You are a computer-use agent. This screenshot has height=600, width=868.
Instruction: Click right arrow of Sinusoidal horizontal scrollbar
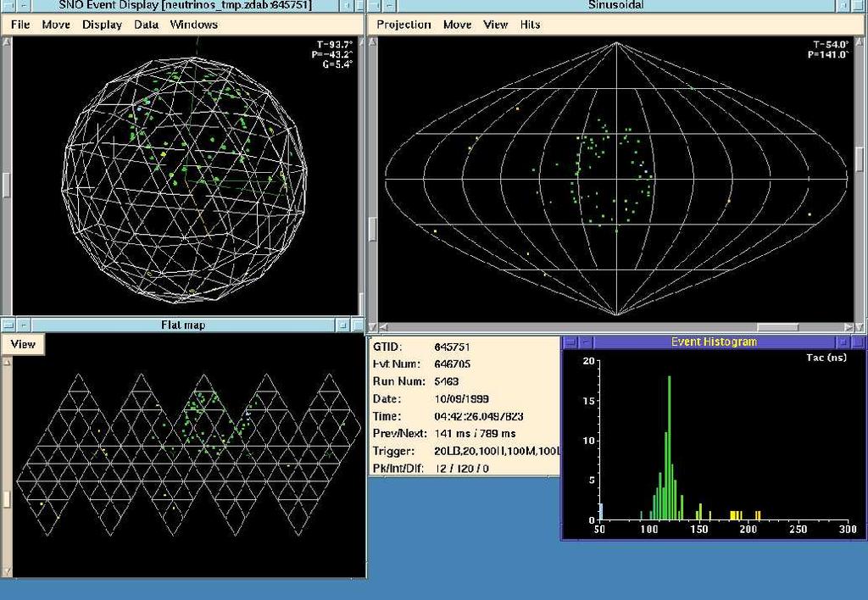tap(849, 327)
